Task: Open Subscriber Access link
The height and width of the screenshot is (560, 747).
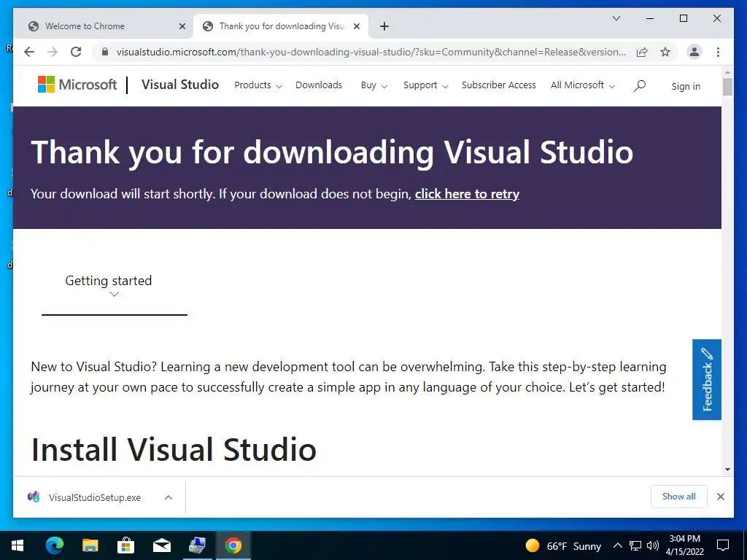Action: [499, 85]
